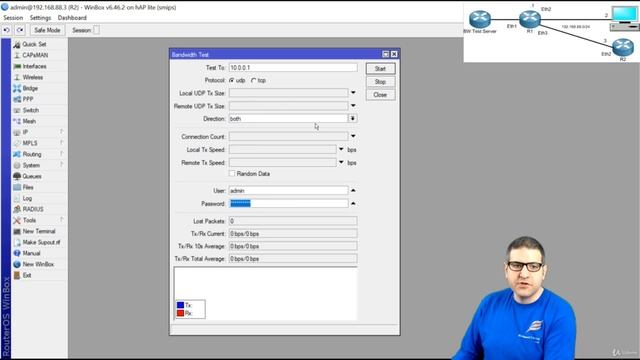
Task: Click the Stop button
Action: coord(380,82)
